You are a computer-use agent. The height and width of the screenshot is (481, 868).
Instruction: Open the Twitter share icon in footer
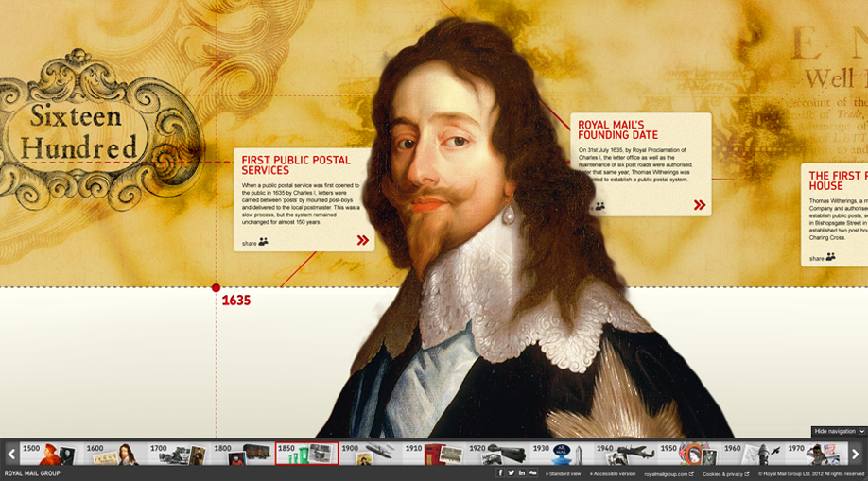tap(511, 472)
